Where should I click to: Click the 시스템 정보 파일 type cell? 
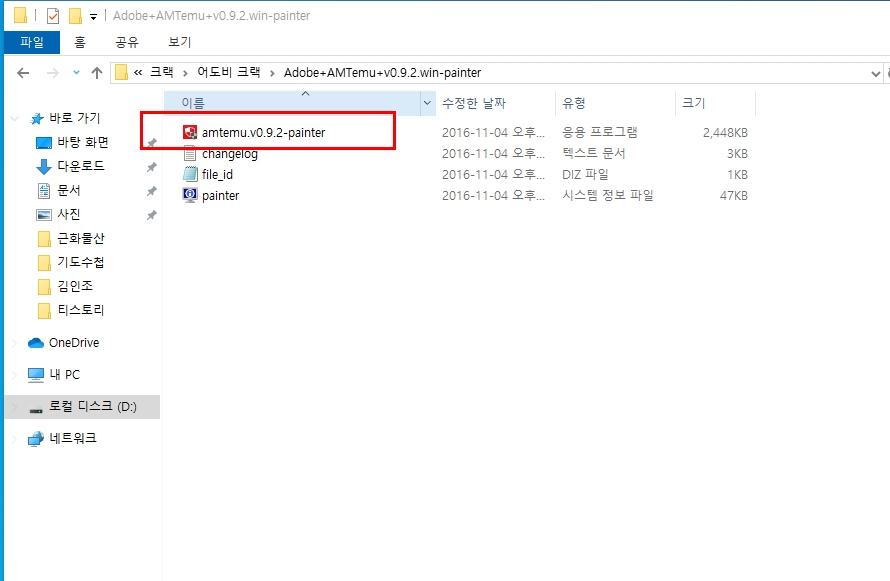[608, 195]
